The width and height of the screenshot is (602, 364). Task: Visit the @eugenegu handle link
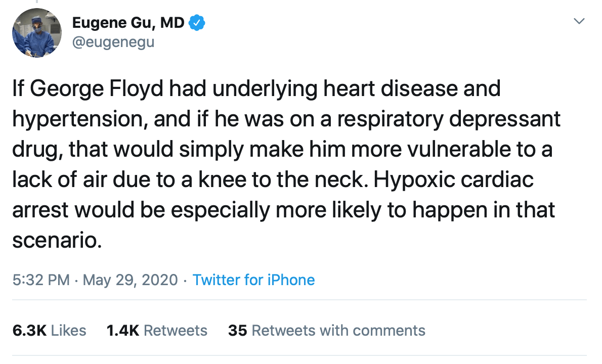click(113, 42)
